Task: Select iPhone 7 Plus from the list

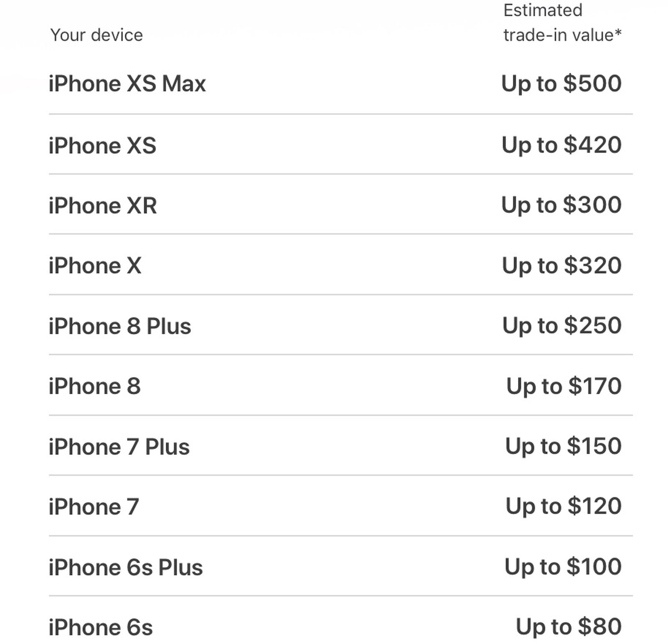Action: click(119, 447)
